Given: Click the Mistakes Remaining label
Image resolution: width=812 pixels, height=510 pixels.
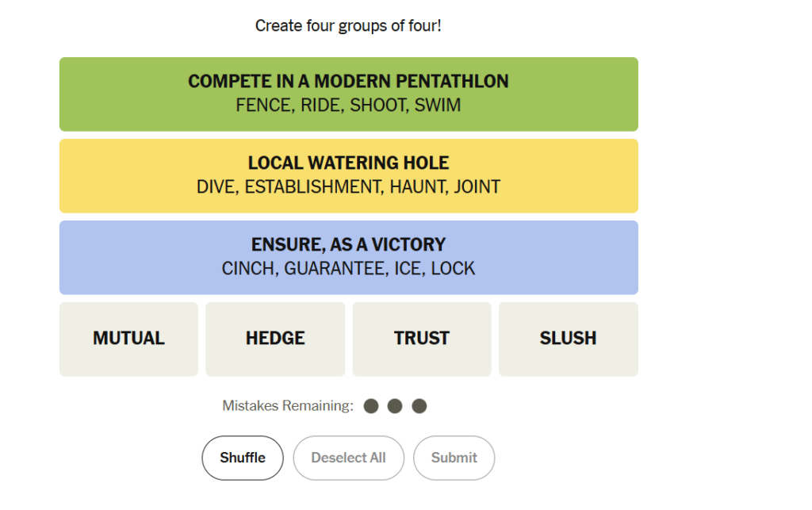Looking at the screenshot, I should pyautogui.click(x=288, y=405).
